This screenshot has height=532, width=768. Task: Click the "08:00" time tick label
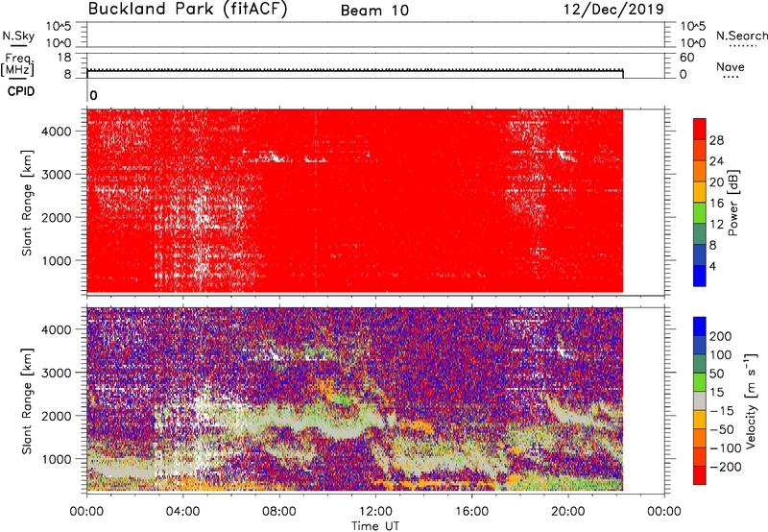click(x=279, y=512)
